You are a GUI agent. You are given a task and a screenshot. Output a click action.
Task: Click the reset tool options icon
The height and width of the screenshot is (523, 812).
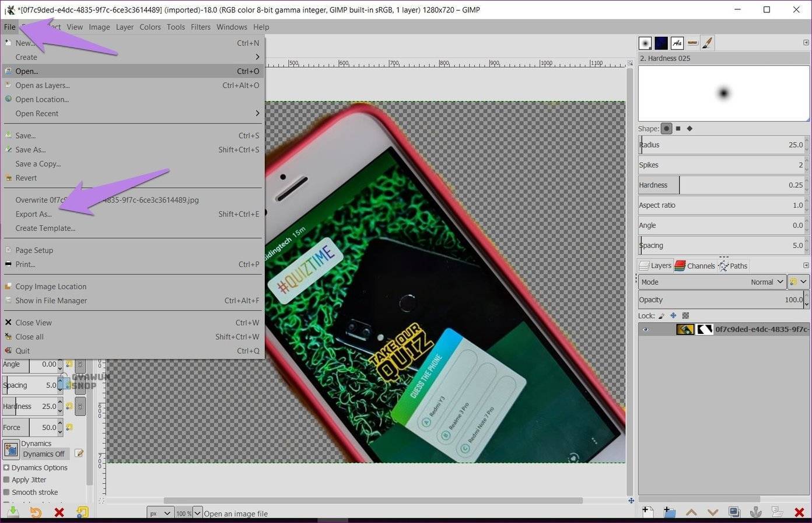click(x=82, y=512)
